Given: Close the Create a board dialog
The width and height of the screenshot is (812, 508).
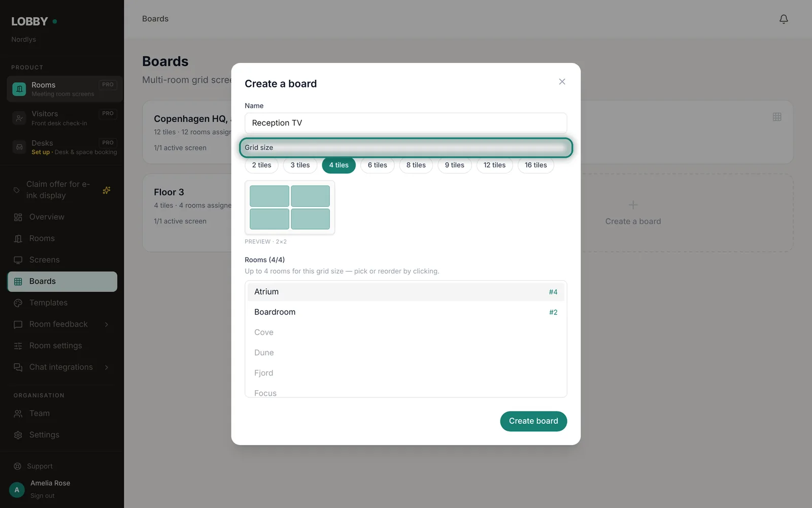Looking at the screenshot, I should pyautogui.click(x=562, y=82).
